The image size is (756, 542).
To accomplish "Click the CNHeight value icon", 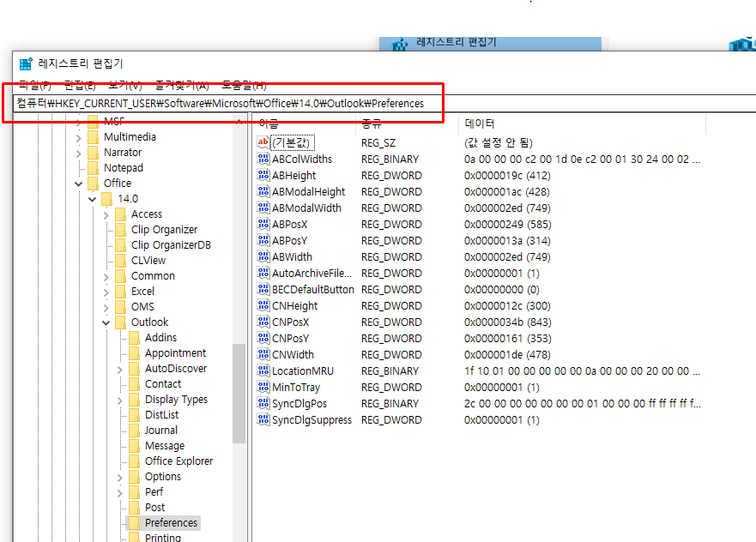I will click(x=263, y=306).
